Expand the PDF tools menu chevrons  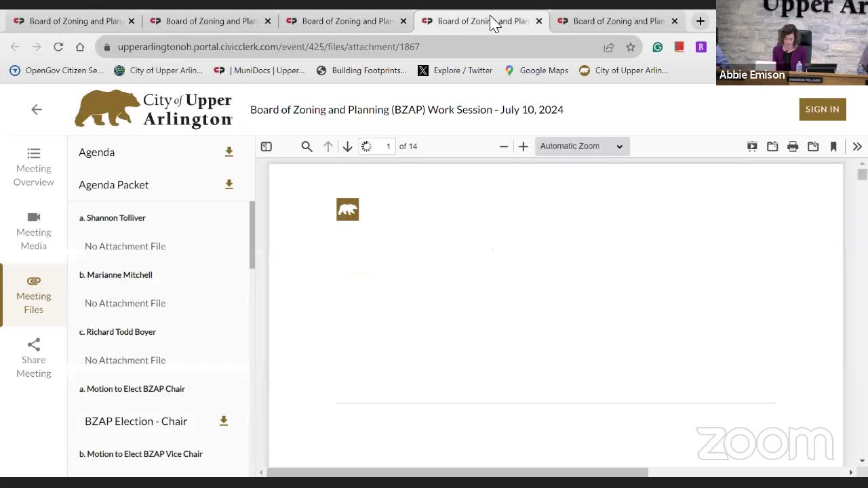click(x=856, y=146)
